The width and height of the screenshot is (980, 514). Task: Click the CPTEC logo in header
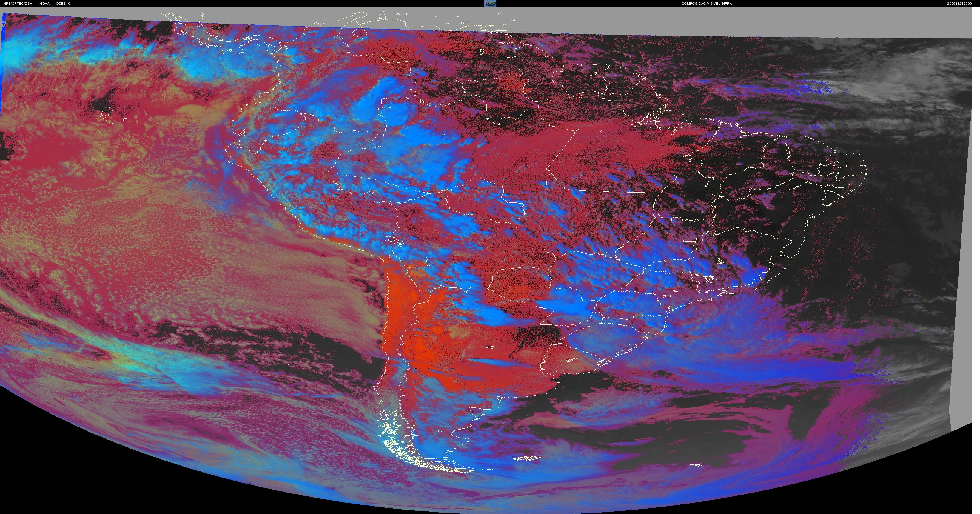click(x=490, y=3)
